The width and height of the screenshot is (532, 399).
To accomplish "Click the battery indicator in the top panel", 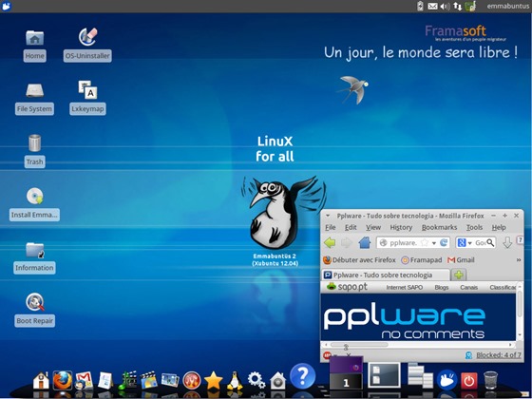I will click(420, 6).
